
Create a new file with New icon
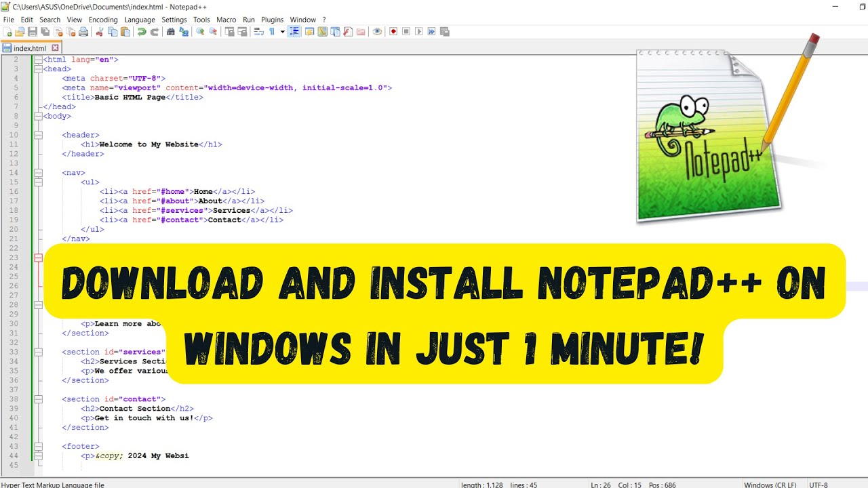tap(7, 31)
